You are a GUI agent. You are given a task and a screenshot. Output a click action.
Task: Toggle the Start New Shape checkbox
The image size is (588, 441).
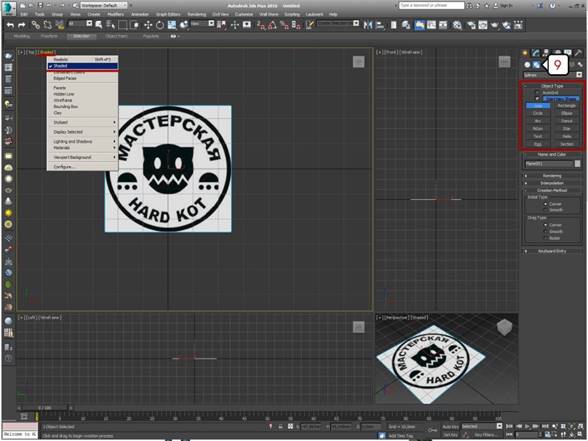point(537,99)
